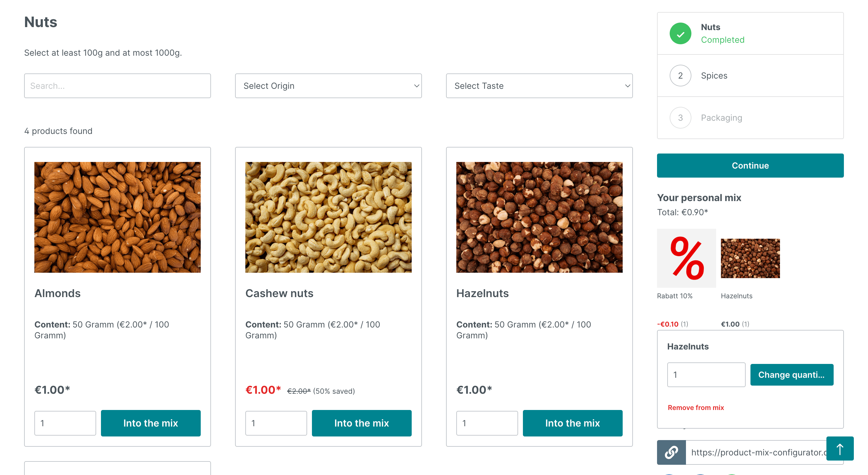Image resolution: width=868 pixels, height=475 pixels.
Task: Click the Almonds product image
Action: coord(117,217)
